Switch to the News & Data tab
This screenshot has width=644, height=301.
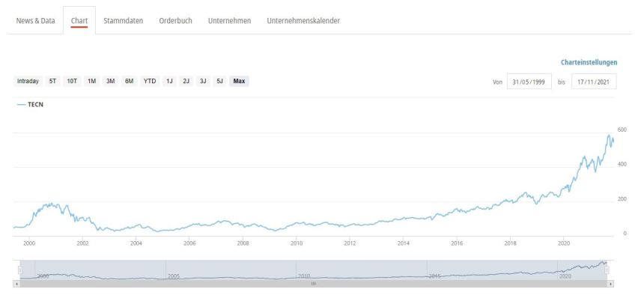pyautogui.click(x=36, y=20)
